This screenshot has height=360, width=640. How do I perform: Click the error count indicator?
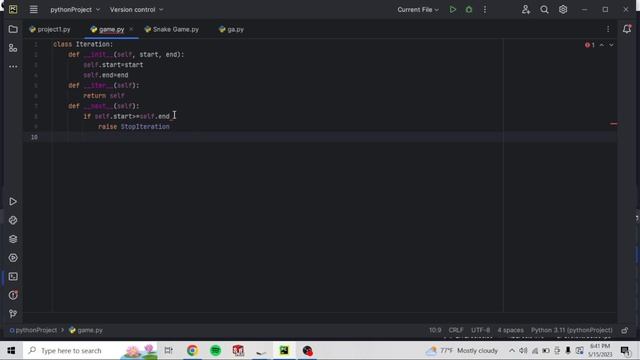tap(590, 45)
